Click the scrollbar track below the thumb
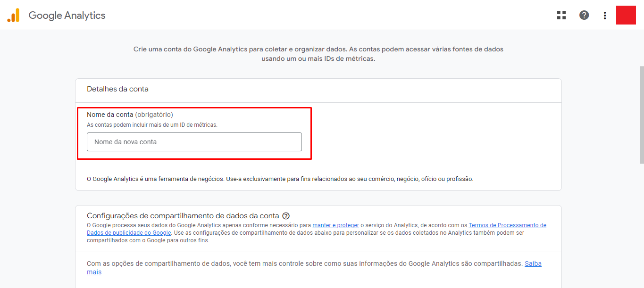 (x=641, y=226)
